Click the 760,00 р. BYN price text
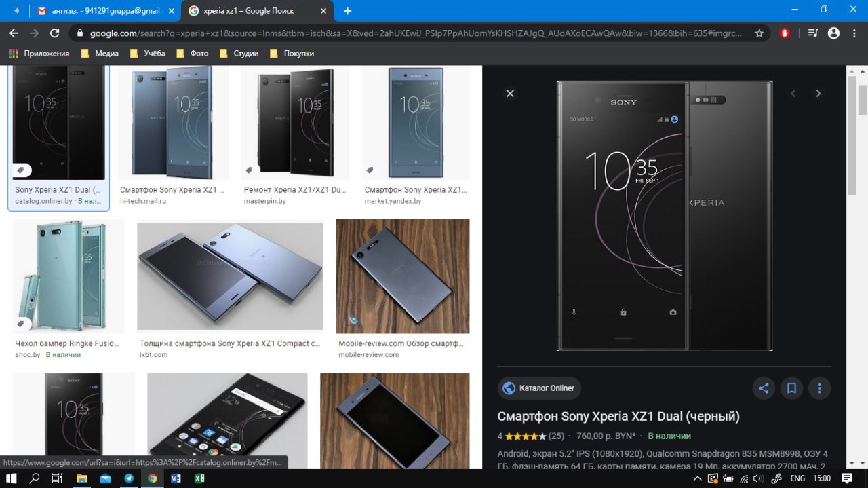Image resolution: width=868 pixels, height=488 pixels. [606, 436]
